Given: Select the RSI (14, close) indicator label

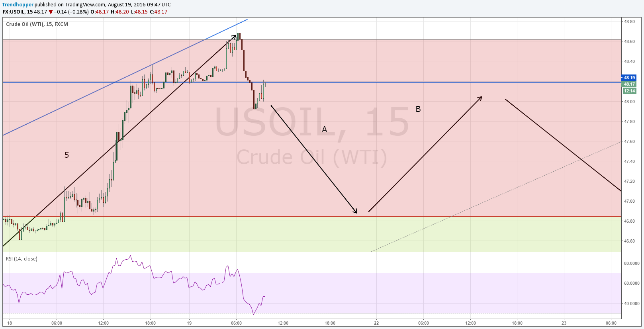Looking at the screenshot, I should pos(22,259).
